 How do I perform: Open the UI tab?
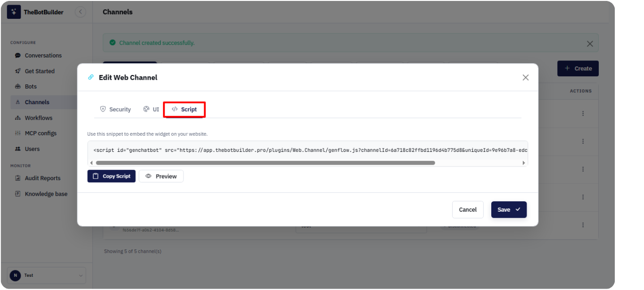(151, 109)
